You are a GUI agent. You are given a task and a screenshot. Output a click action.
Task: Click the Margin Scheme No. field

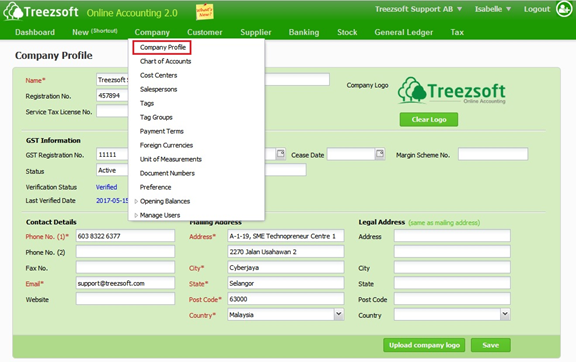pos(493,154)
